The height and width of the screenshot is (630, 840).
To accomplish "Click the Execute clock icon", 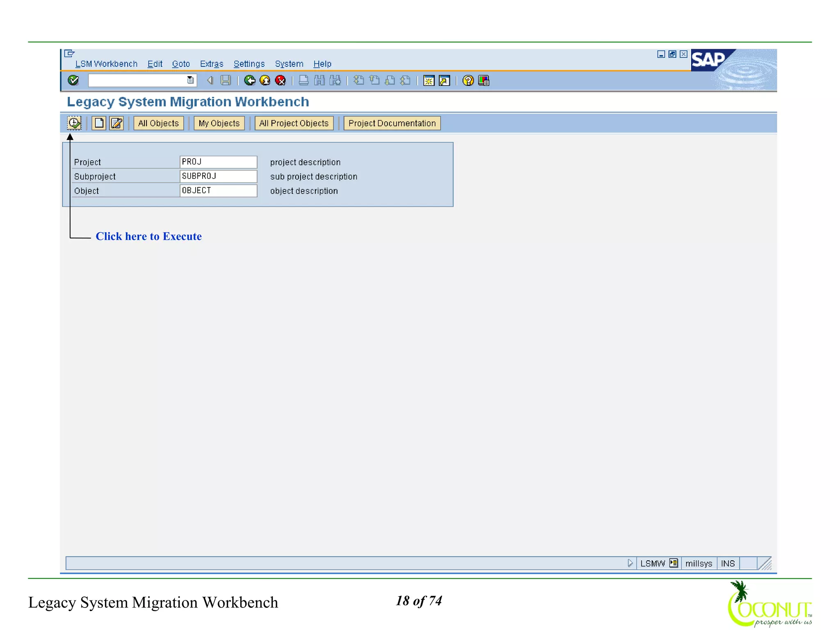I will (x=74, y=123).
